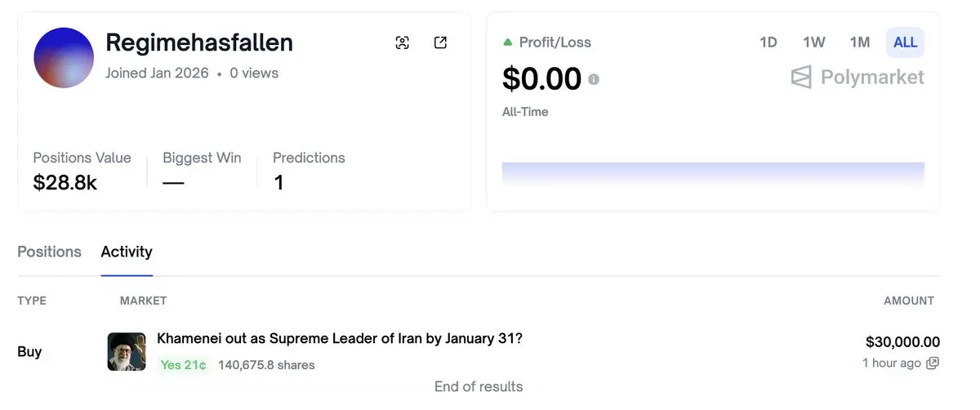Image resolution: width=980 pixels, height=410 pixels.
Task: Select the ALL time range
Action: click(905, 42)
